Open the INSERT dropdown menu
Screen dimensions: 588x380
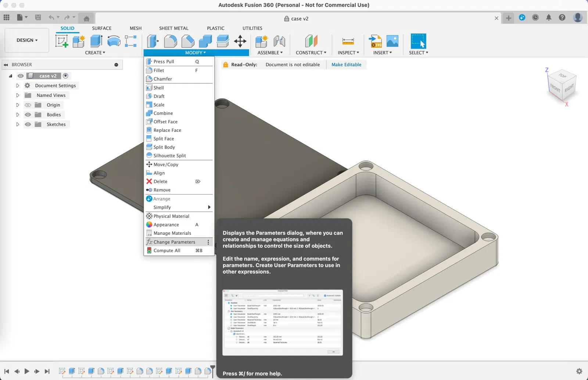pos(383,53)
